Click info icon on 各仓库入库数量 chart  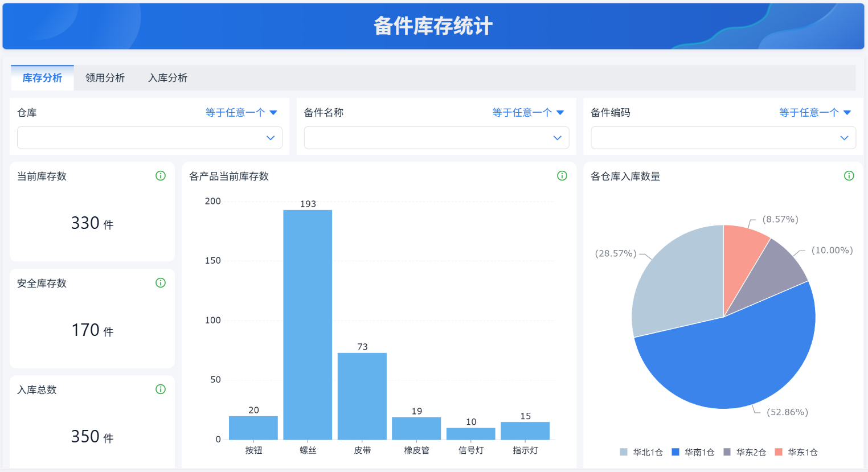click(849, 176)
